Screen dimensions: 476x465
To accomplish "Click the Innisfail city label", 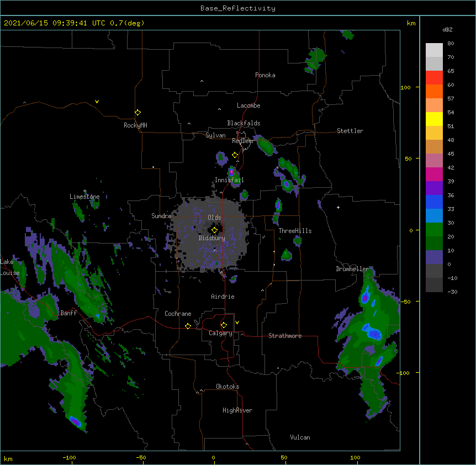I will pyautogui.click(x=229, y=180).
